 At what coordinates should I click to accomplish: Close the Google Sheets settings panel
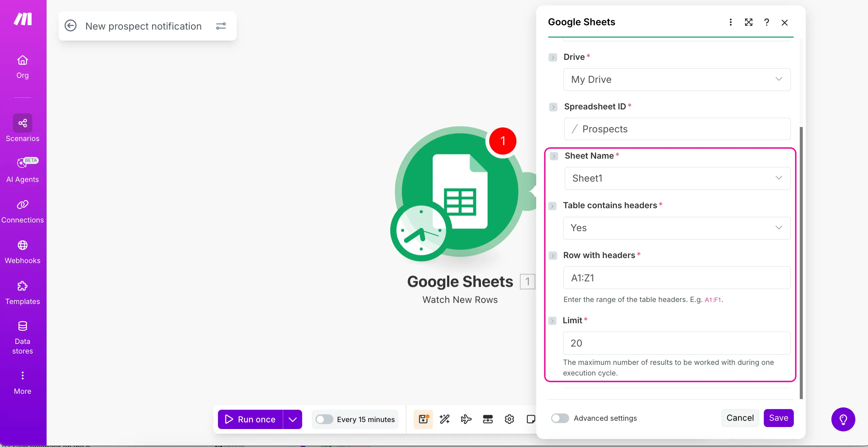(785, 23)
